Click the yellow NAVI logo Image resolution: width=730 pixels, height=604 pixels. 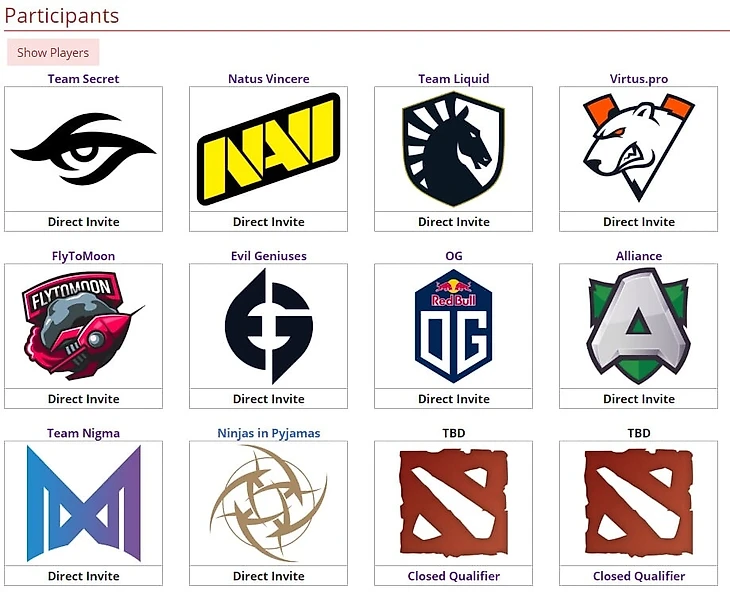[269, 149]
